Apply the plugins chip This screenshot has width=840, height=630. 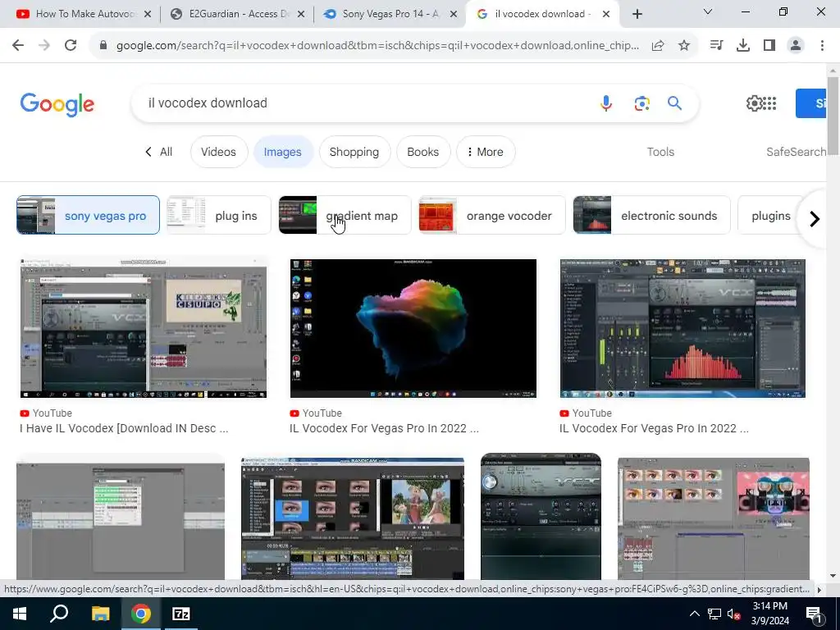coord(770,216)
